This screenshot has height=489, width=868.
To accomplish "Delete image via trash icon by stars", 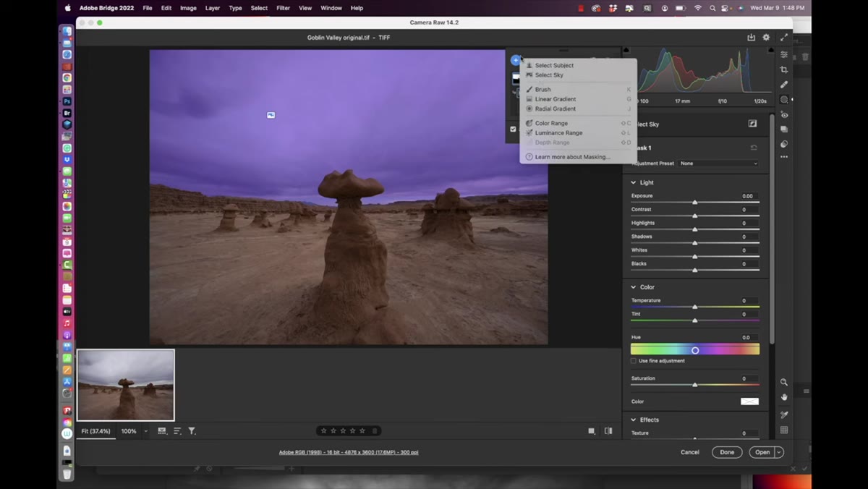I will click(x=375, y=431).
